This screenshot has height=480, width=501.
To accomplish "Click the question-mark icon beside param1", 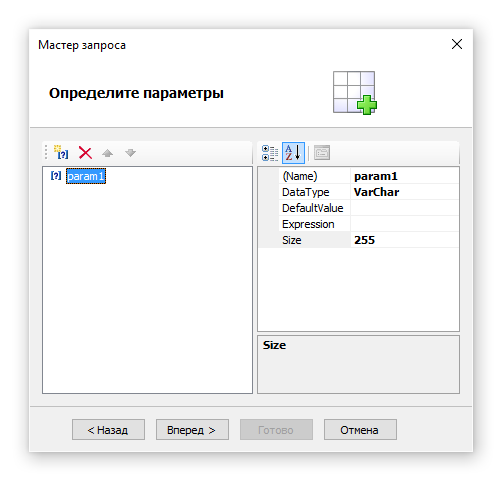I will 56,176.
